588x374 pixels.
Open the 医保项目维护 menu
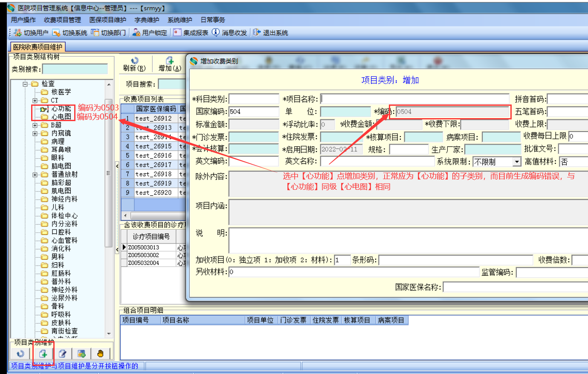click(107, 20)
